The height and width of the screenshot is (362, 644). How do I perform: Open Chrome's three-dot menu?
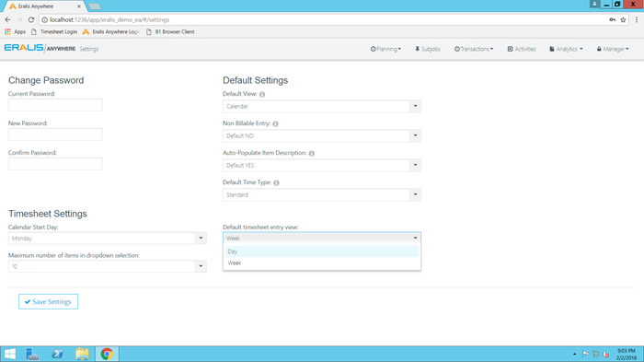[637, 19]
